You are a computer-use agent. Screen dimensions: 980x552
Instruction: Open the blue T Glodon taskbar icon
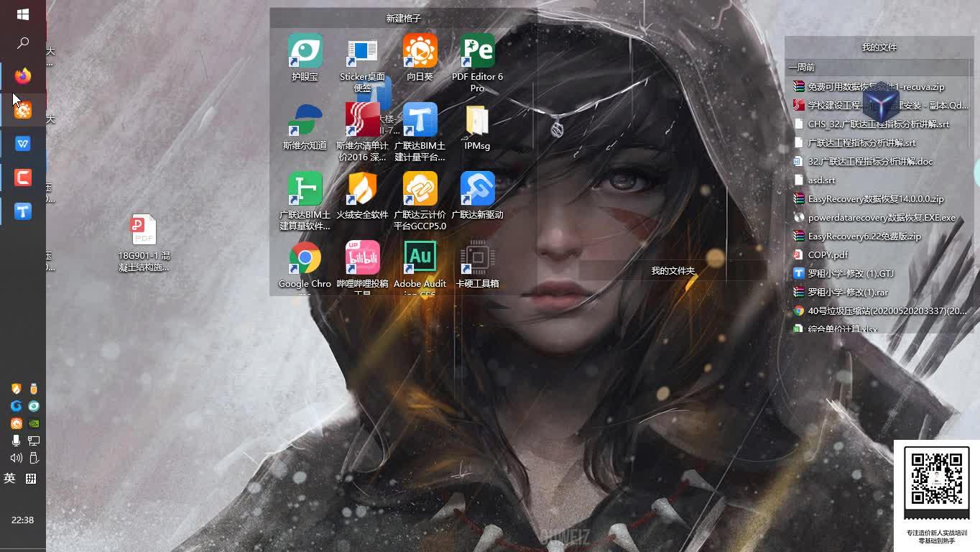tap(23, 211)
